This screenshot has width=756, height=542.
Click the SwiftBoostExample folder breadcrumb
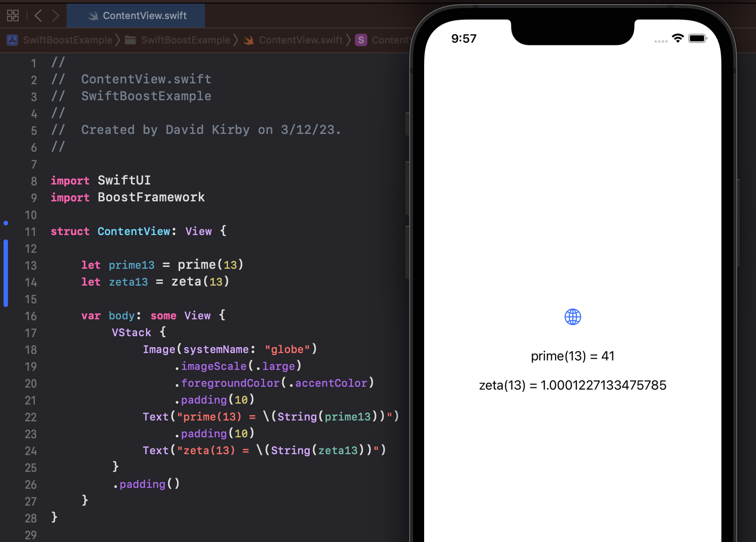pos(185,40)
